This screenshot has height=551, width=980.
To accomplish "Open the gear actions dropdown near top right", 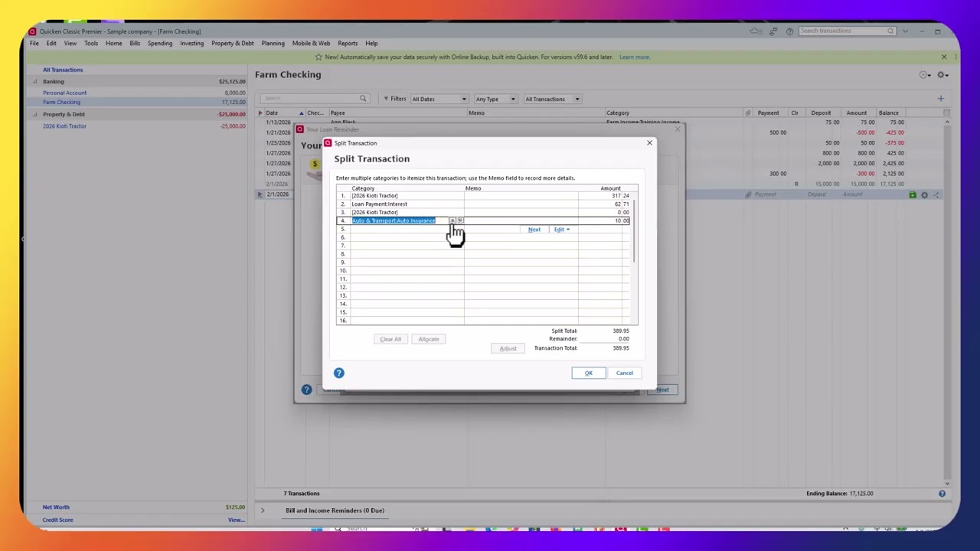I will (x=942, y=75).
